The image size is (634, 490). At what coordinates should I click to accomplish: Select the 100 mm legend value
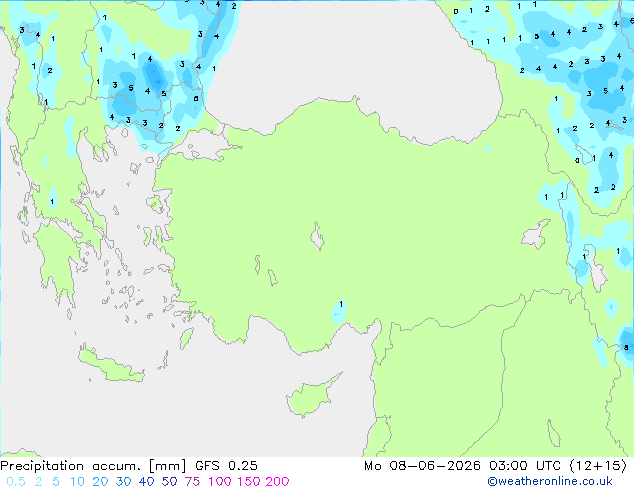pos(221,482)
